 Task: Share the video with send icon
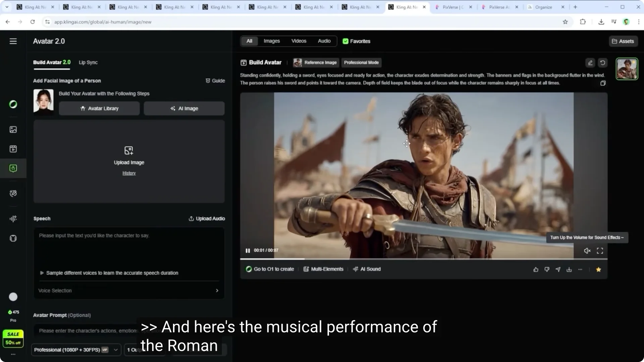tap(558, 269)
